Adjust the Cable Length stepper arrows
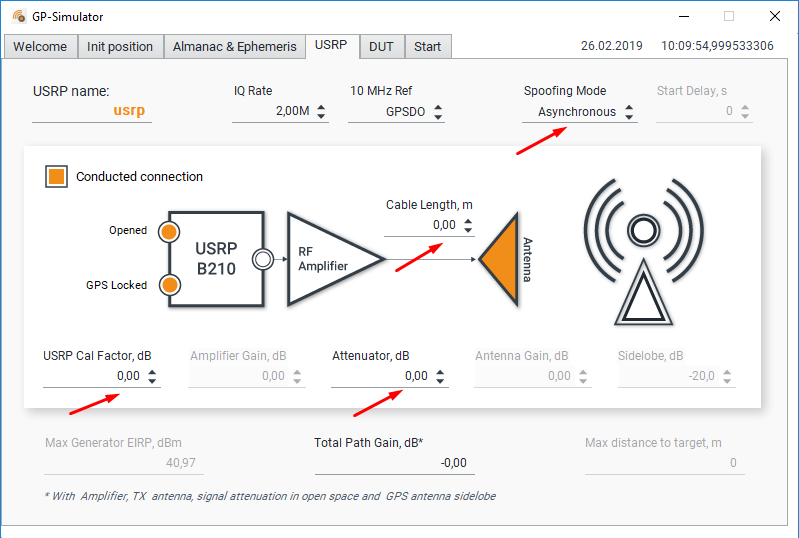The height and width of the screenshot is (538, 799). pyautogui.click(x=468, y=226)
